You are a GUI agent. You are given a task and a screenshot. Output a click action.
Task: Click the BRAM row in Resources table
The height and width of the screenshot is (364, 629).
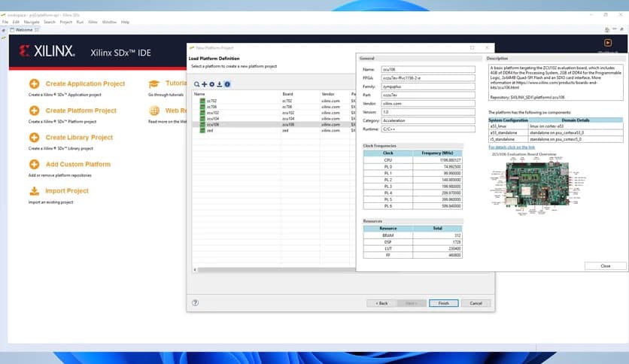(x=412, y=235)
